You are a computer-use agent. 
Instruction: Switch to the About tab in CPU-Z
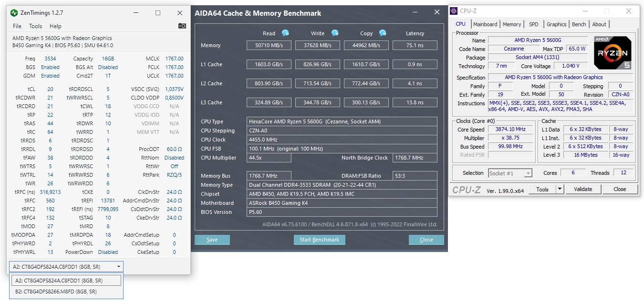pos(599,24)
